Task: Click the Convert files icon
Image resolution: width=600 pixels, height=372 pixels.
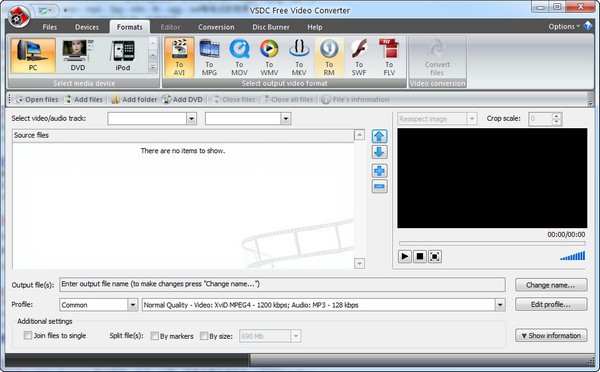Action: coord(437,57)
